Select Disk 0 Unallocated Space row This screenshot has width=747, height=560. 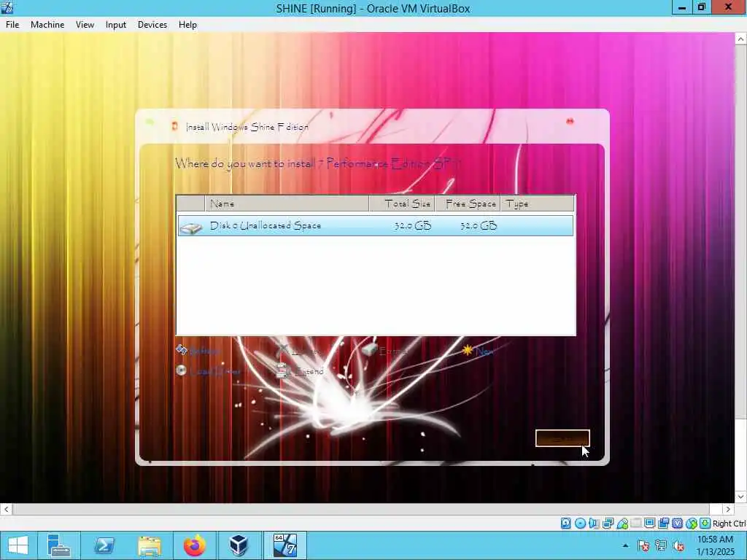pyautogui.click(x=376, y=226)
